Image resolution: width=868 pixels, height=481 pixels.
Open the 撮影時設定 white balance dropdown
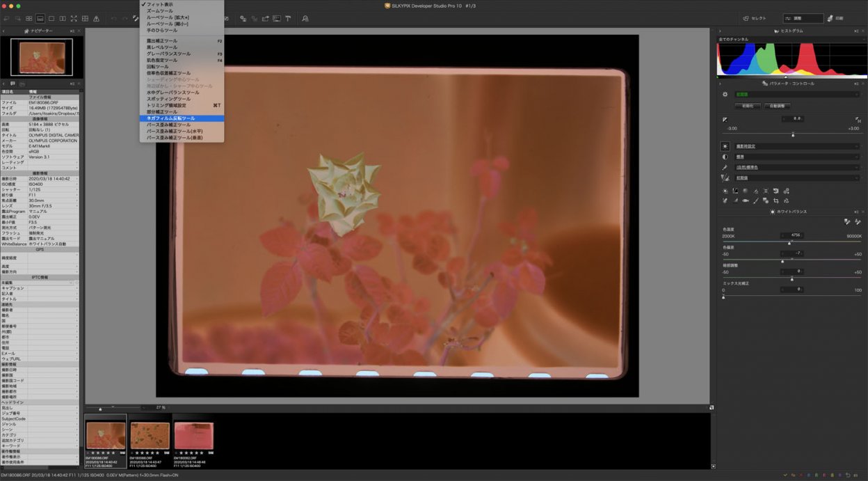(x=797, y=146)
